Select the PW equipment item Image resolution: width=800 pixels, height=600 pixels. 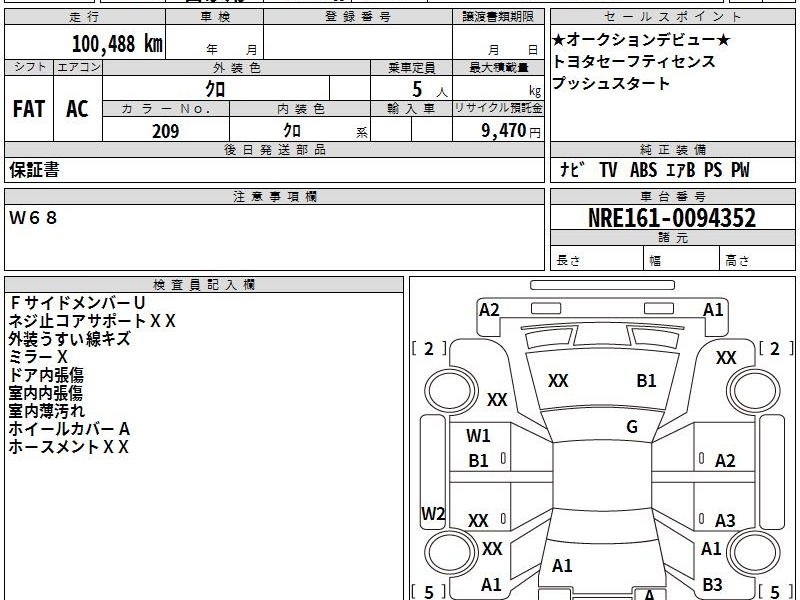pyautogui.click(x=740, y=169)
